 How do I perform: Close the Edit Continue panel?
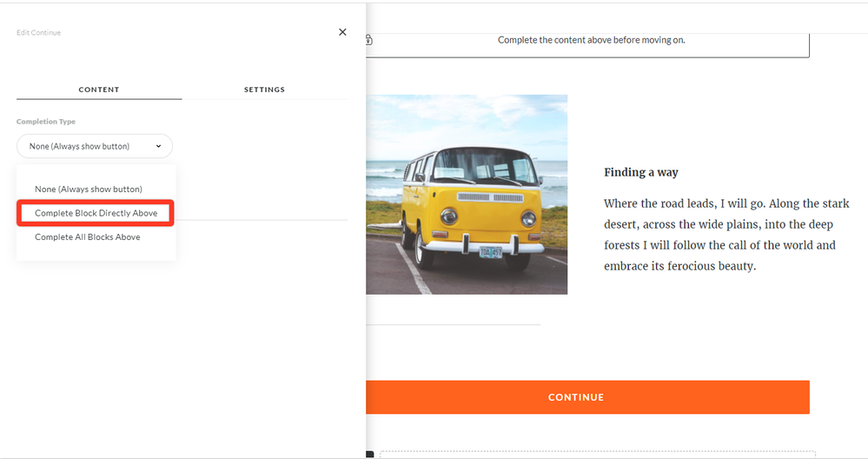pos(342,32)
